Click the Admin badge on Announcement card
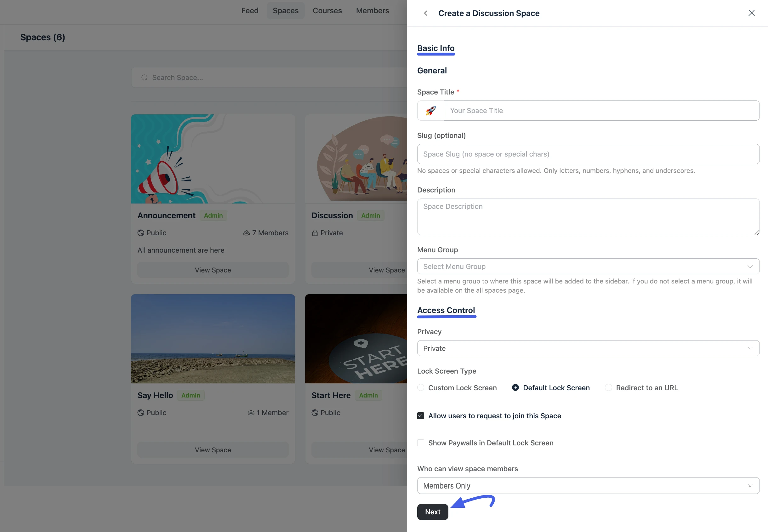768x532 pixels. pyautogui.click(x=213, y=215)
